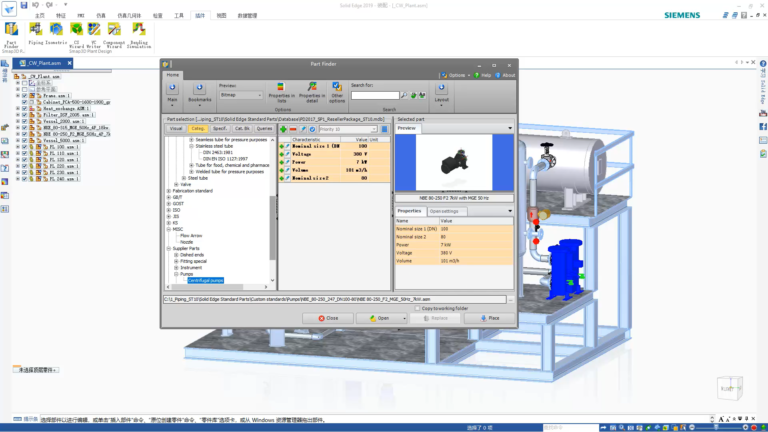Click Properties in detail in Part Finder
Screen dimensions: 768x432
312,93
